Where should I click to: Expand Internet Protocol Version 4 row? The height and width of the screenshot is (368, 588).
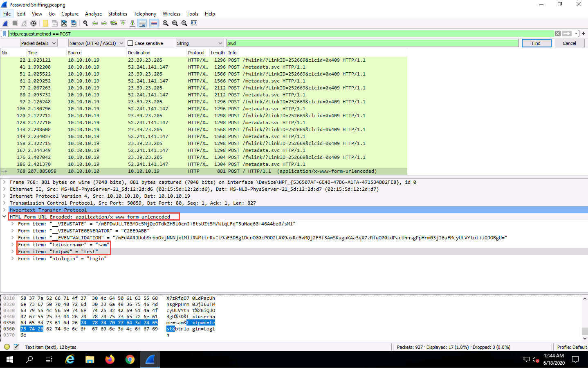coord(4,196)
